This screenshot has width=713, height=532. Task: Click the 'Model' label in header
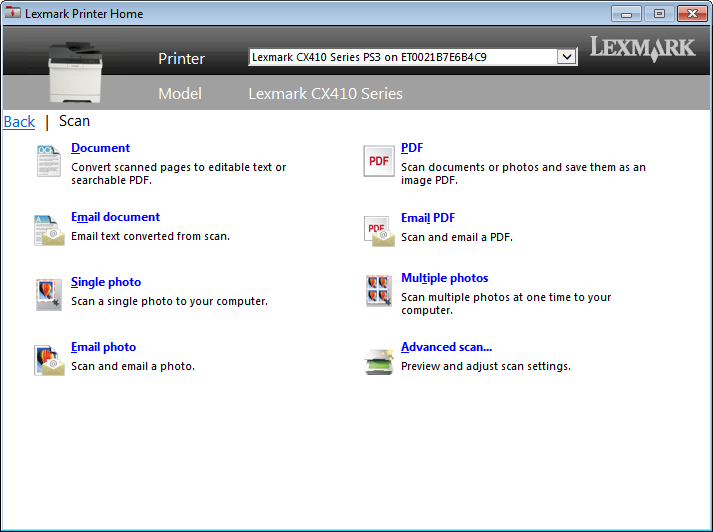click(180, 94)
